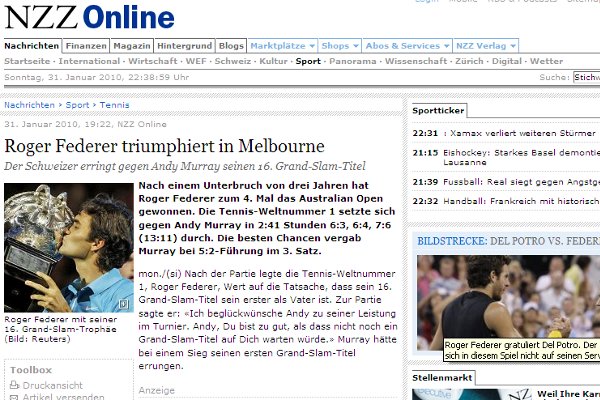Click the Druckansicht printer icon
The width and height of the screenshot is (600, 400).
(x=13, y=383)
